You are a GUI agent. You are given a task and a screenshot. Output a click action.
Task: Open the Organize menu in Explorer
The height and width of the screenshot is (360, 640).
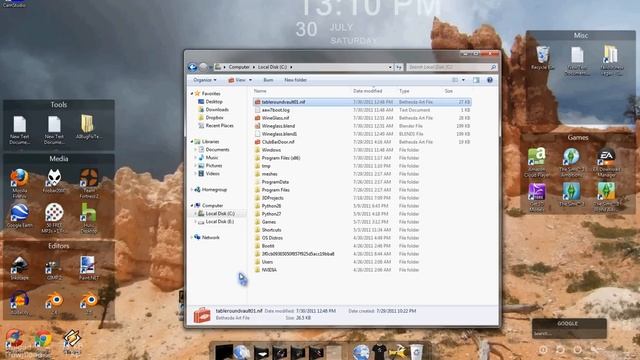pyautogui.click(x=204, y=80)
